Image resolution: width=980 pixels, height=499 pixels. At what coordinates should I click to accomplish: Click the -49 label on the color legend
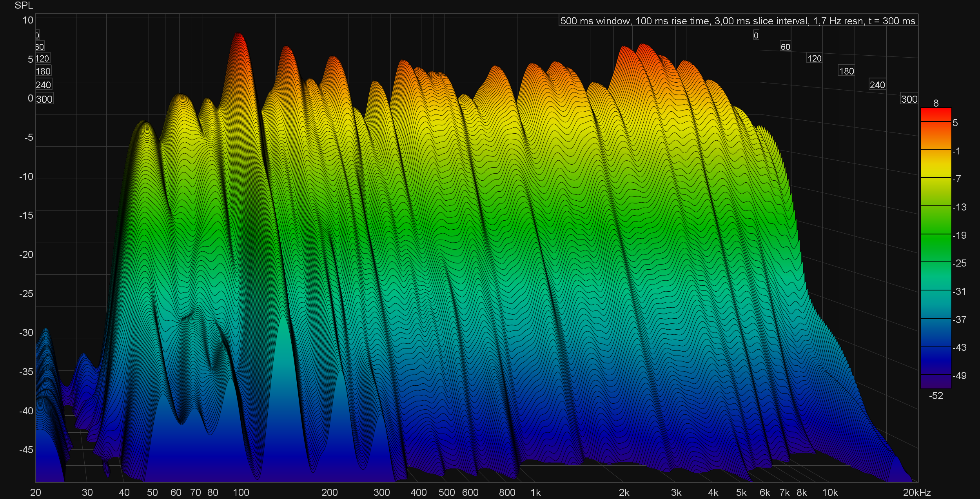pyautogui.click(x=959, y=376)
